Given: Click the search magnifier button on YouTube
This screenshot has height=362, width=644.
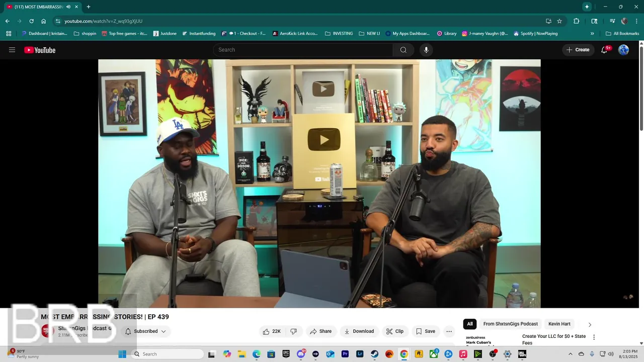Looking at the screenshot, I should [404, 50].
